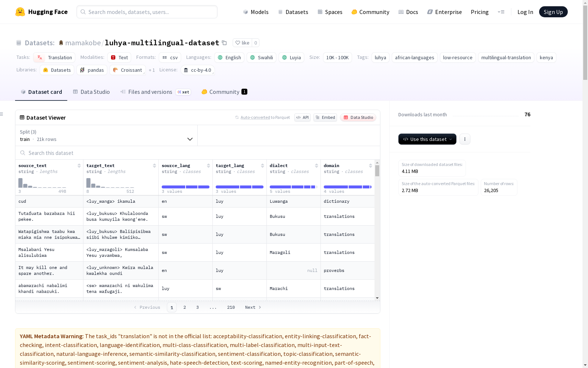The height and width of the screenshot is (368, 588).
Task: Open Datasets in the top navigation
Action: tap(293, 12)
